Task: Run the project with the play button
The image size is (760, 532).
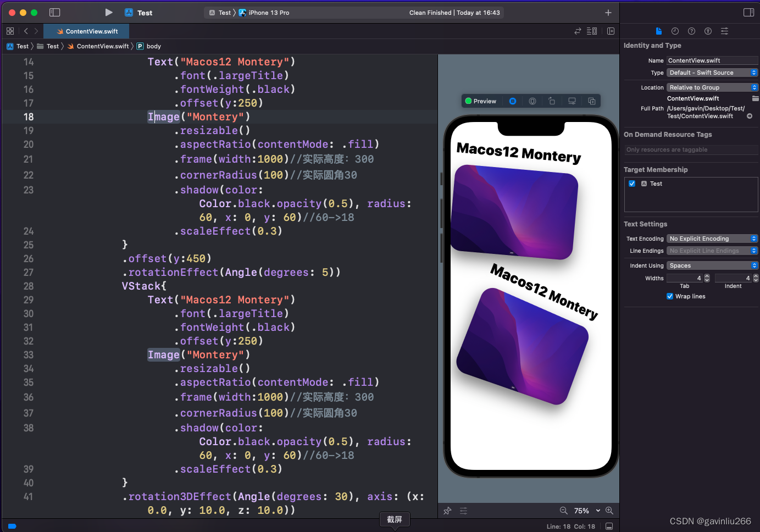Action: (x=109, y=12)
